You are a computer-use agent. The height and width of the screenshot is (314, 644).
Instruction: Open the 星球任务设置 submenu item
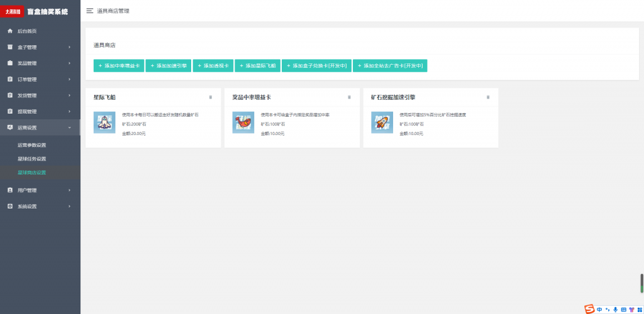pos(31,159)
